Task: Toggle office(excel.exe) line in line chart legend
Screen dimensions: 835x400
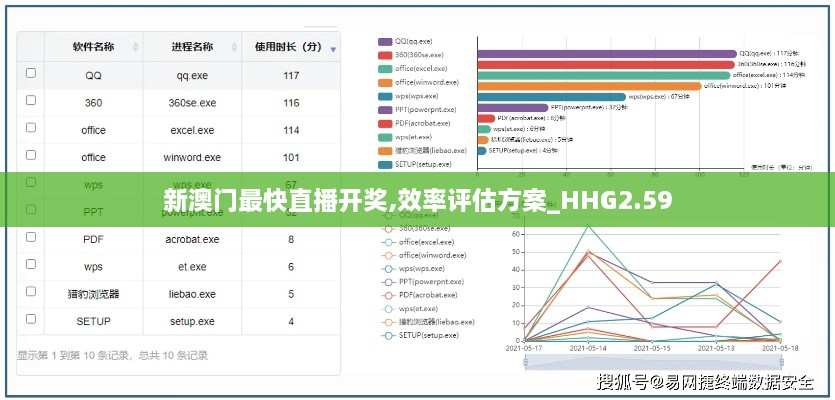Action: point(418,242)
